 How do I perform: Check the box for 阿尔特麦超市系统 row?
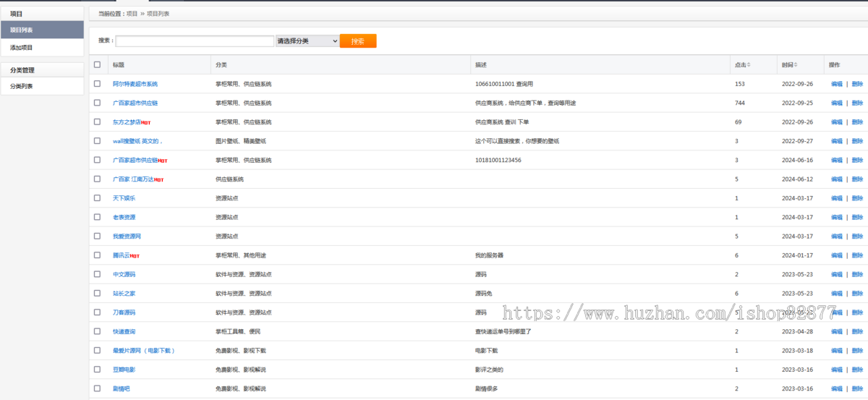[98, 84]
